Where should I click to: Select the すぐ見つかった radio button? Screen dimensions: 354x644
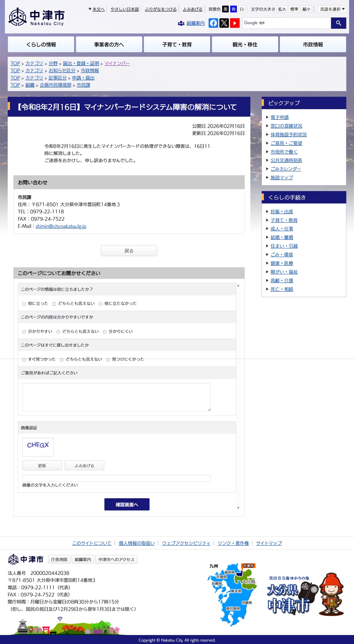click(24, 360)
